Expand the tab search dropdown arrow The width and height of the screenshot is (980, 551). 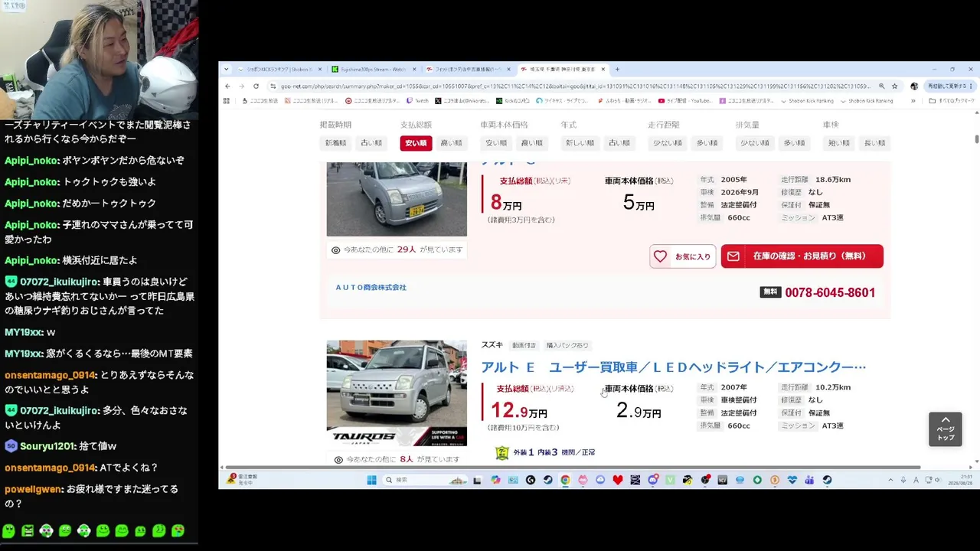pos(226,70)
